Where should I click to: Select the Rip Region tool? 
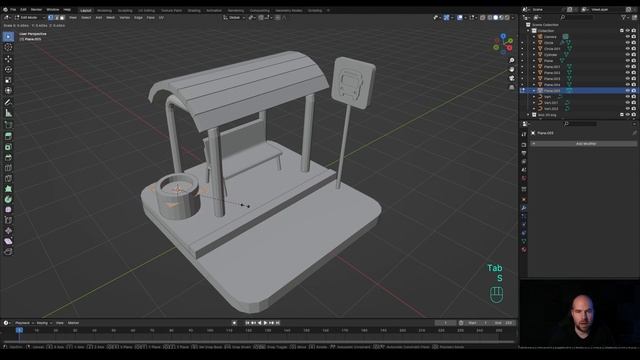pos(8,251)
